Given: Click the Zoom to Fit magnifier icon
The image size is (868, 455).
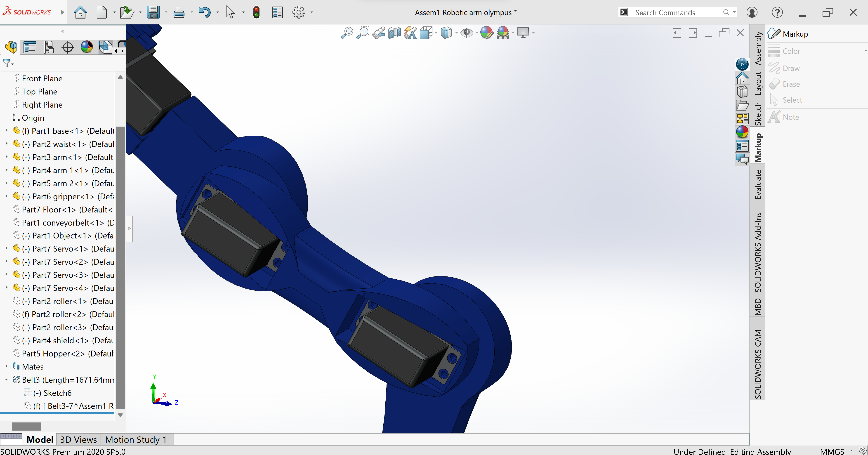Looking at the screenshot, I should tap(347, 33).
